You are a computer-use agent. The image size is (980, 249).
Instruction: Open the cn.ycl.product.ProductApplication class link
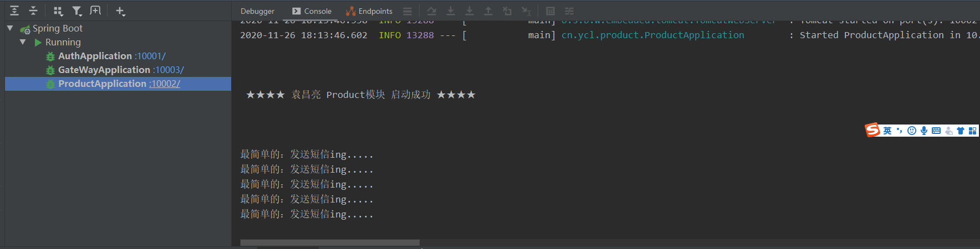[x=653, y=35]
